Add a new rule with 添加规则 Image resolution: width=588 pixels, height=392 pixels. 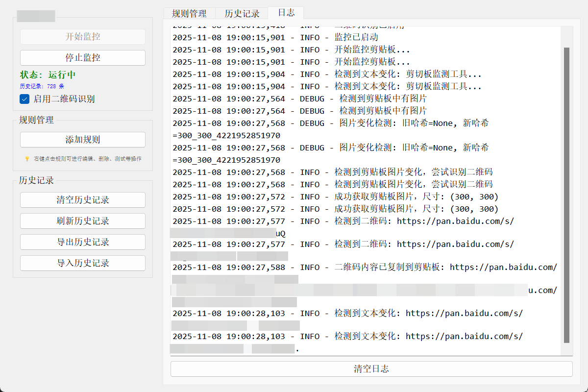pyautogui.click(x=83, y=140)
